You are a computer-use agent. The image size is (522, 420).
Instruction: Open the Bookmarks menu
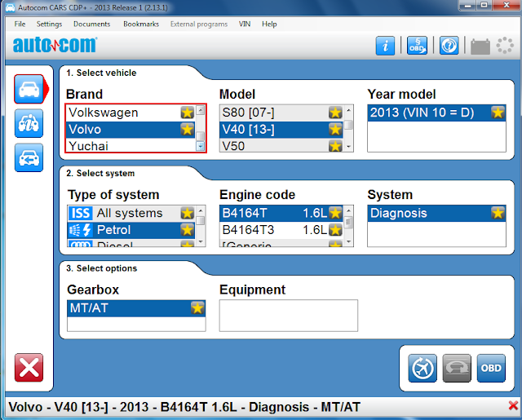[x=141, y=24]
